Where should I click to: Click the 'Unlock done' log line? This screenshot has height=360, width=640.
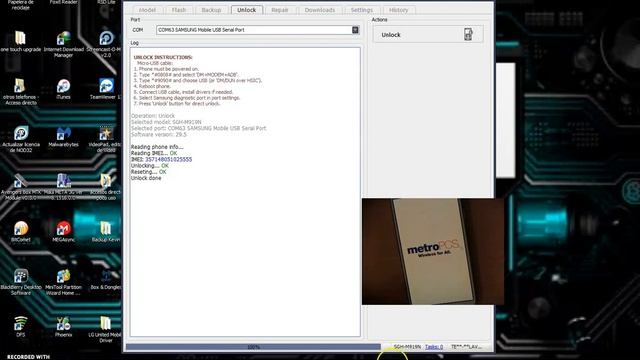(146, 178)
